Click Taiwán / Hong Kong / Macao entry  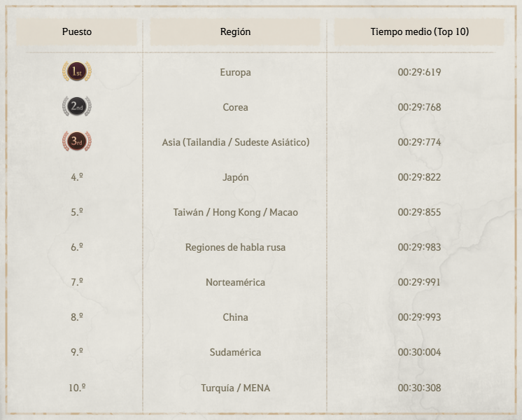coord(235,212)
